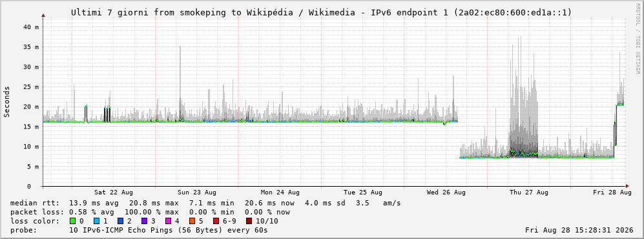This screenshot has height=239, width=644.
Task: Click the light blue loss color 1 swatch
Action: pyautogui.click(x=96, y=221)
